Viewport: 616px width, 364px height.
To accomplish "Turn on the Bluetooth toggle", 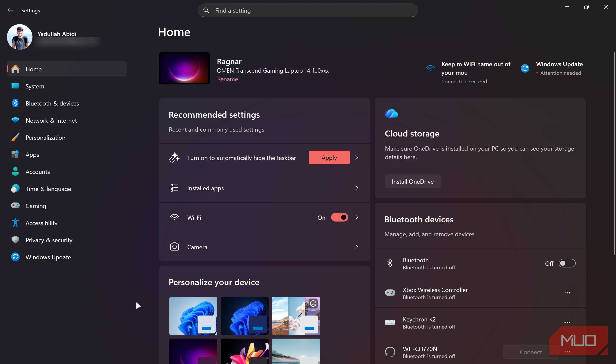I will pos(567,263).
